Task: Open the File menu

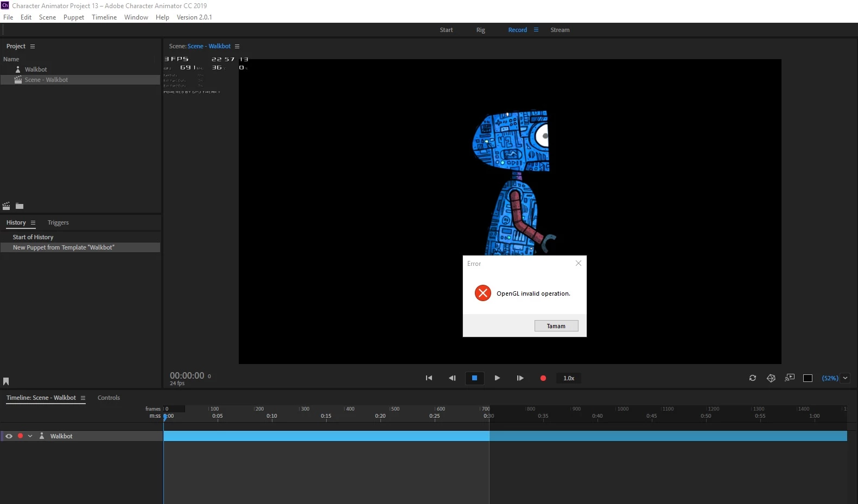Action: pyautogui.click(x=8, y=17)
